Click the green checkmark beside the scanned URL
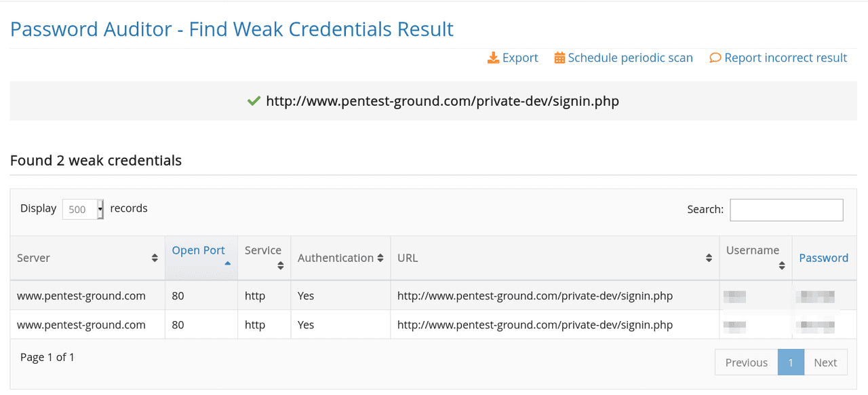 (253, 100)
